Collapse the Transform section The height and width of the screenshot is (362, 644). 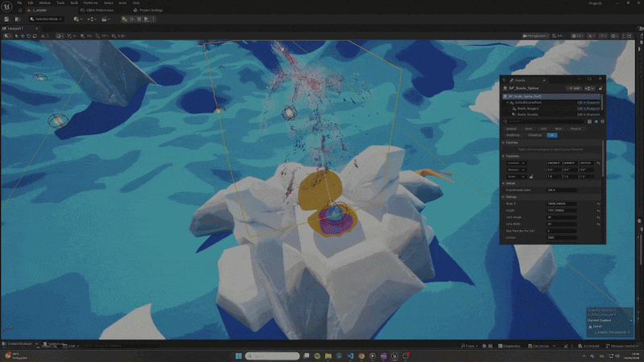[x=504, y=156]
